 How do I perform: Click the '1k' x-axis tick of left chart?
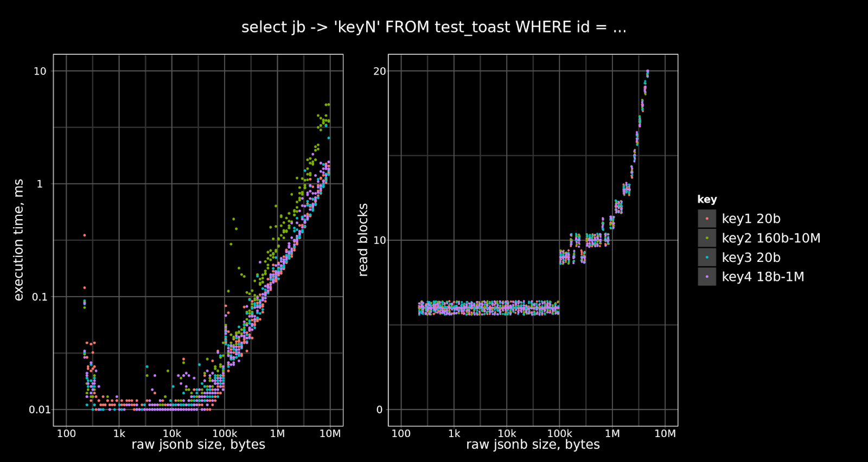point(119,434)
